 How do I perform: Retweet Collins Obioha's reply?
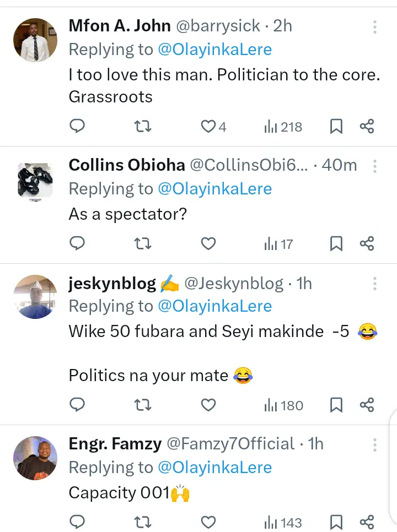[x=143, y=243]
